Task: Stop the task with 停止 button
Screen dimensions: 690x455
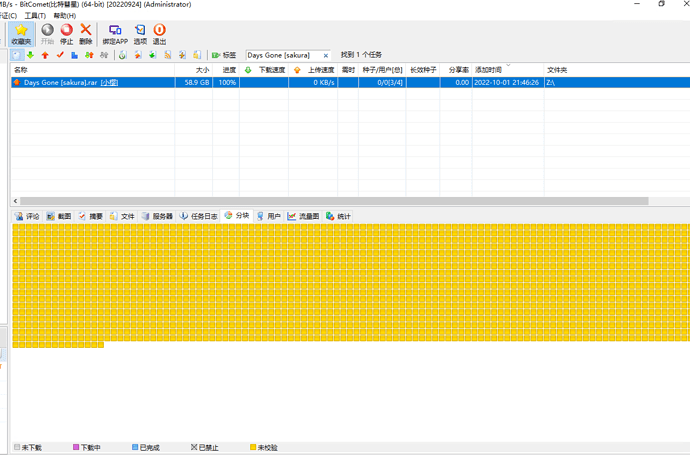Action: point(66,34)
